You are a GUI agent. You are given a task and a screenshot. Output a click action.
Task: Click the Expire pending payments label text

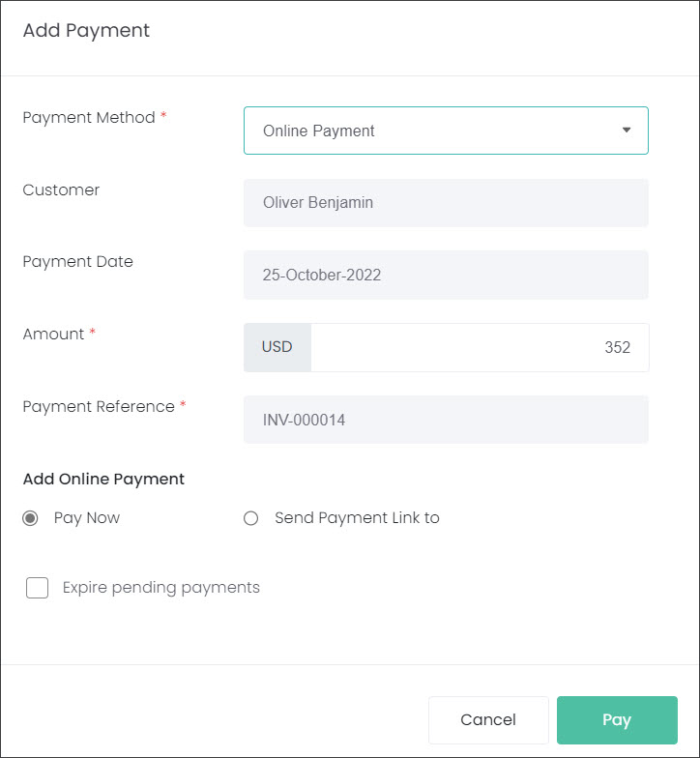[x=160, y=588]
